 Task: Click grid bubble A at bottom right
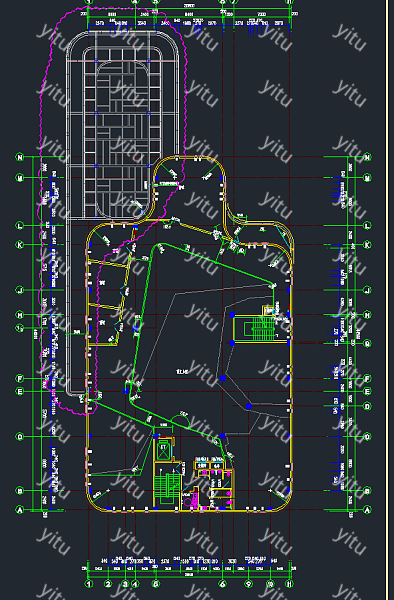coord(367,509)
